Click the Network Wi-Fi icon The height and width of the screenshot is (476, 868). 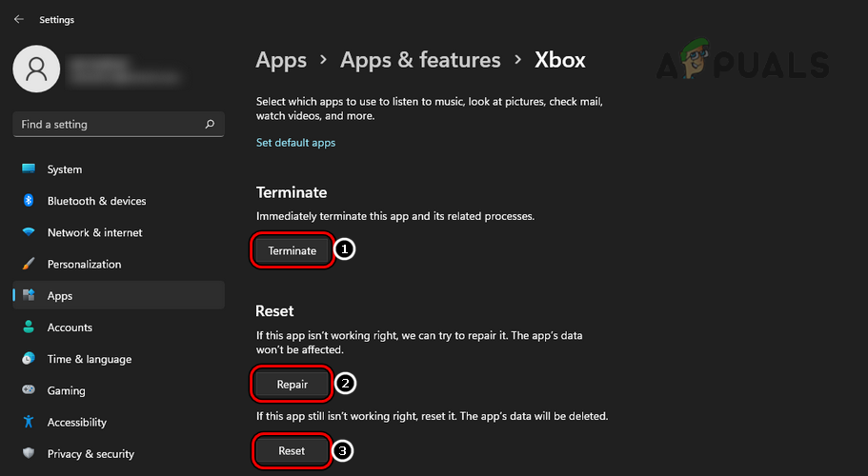coord(29,232)
